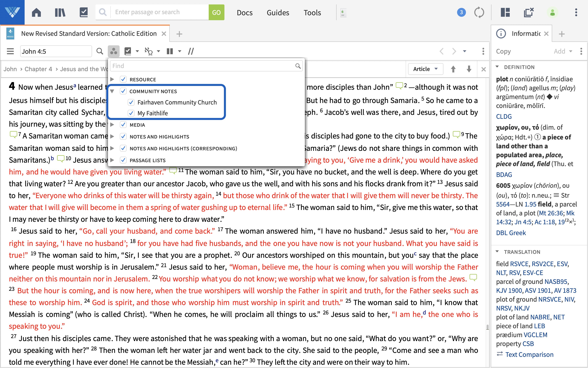This screenshot has height=368, width=588.
Task: Uncheck the My Faithlife checkbox
Action: coord(131,113)
